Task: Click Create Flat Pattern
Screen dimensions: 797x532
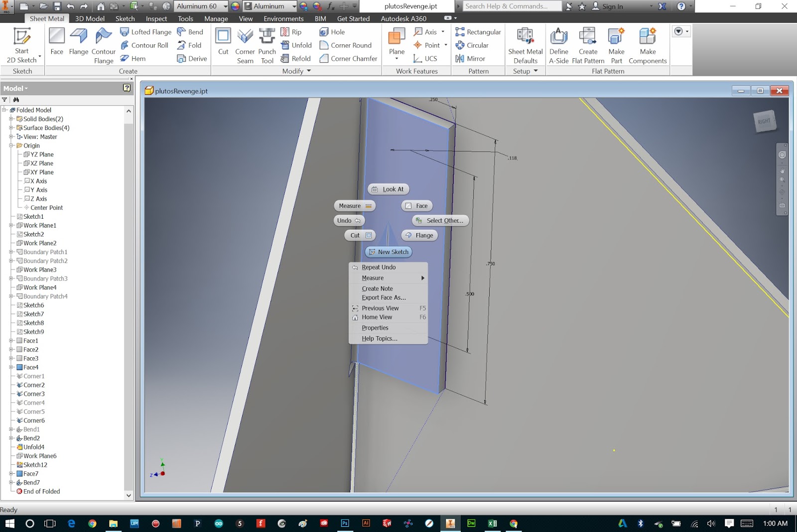Action: click(x=588, y=44)
